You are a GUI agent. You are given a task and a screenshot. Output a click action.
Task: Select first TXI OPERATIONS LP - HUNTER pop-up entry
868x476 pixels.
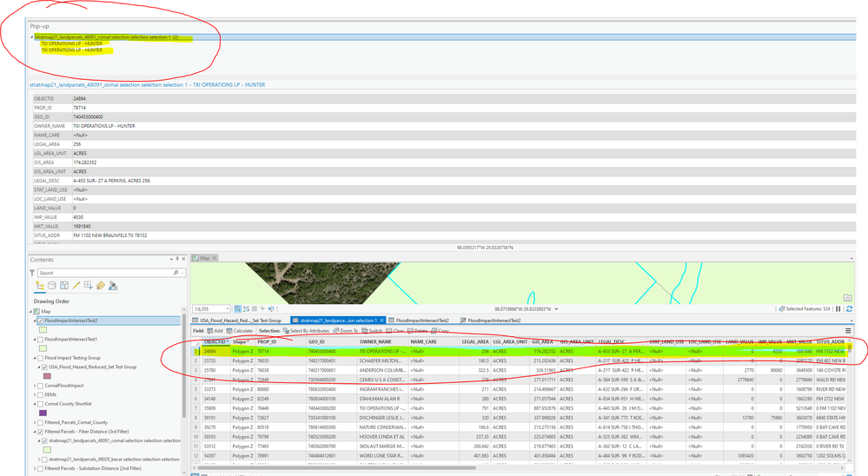tap(72, 43)
